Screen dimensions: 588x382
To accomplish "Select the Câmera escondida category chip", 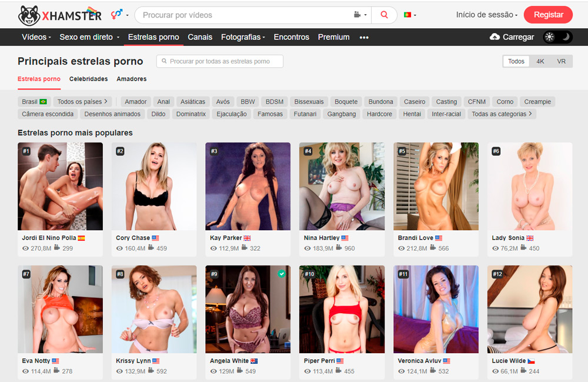I will pos(48,114).
